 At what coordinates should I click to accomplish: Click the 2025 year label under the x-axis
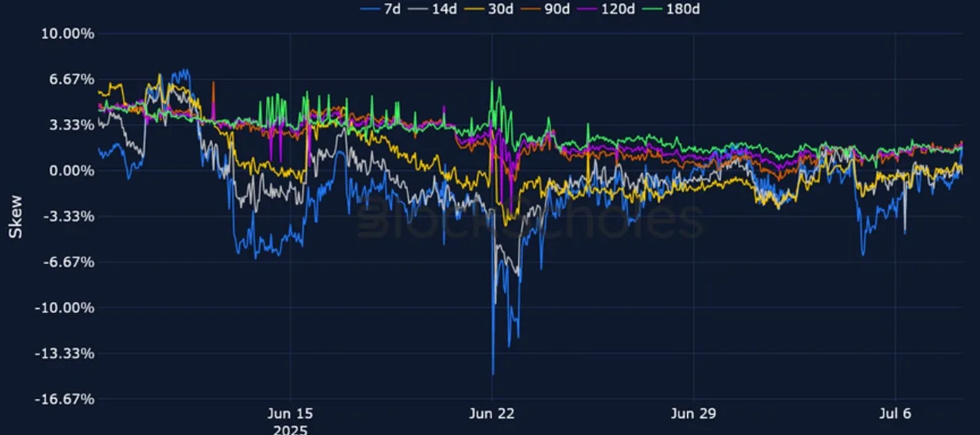tap(290, 429)
